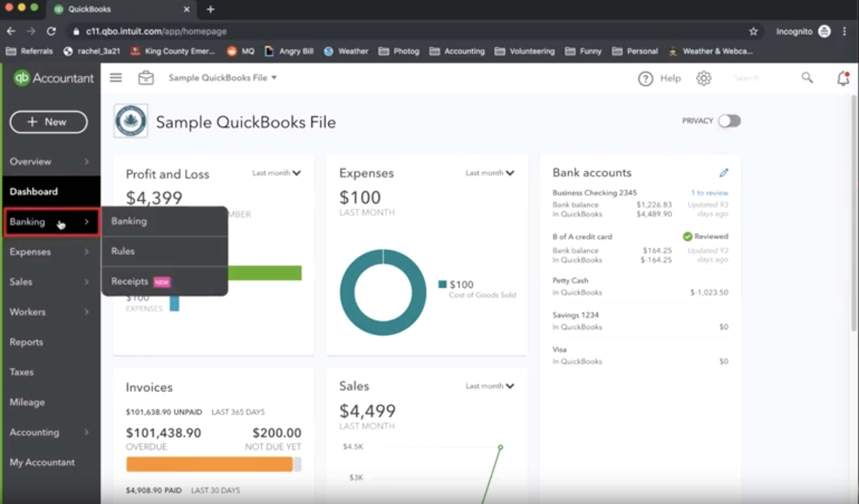Click the browser address bar URL

click(156, 31)
